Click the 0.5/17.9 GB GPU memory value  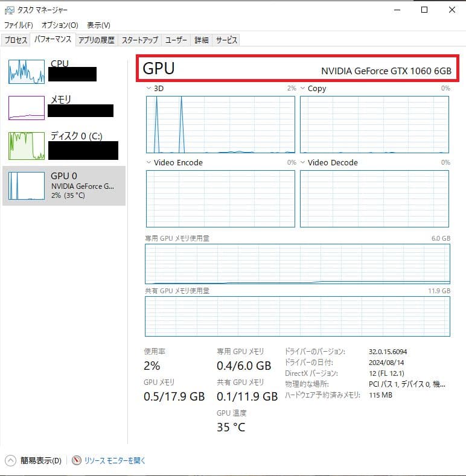[x=174, y=396]
